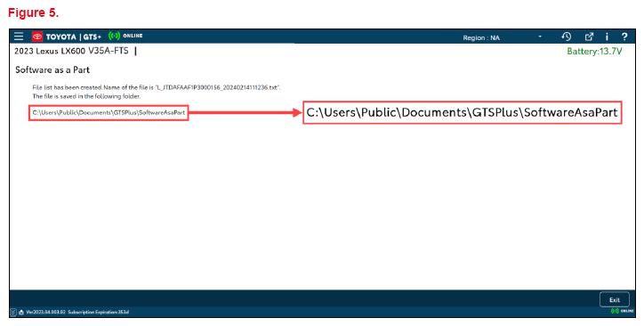Click the lock icon beside version number

point(21,313)
